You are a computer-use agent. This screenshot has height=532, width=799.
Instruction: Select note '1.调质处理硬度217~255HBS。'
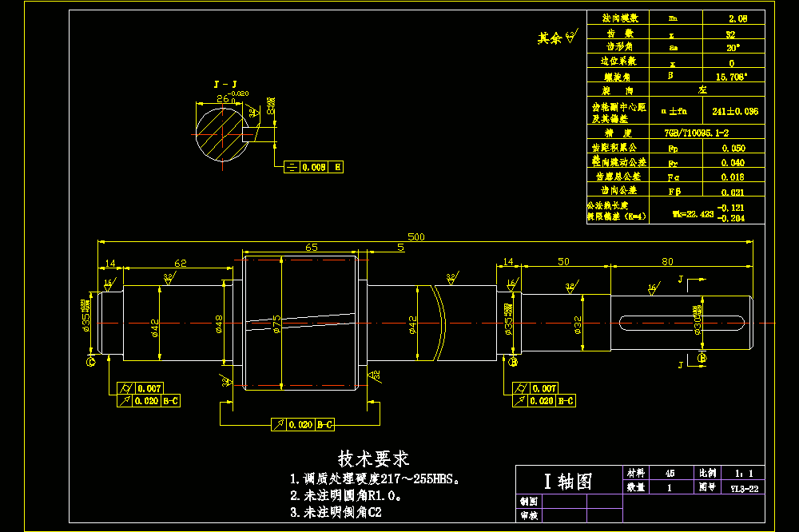pyautogui.click(x=375, y=479)
